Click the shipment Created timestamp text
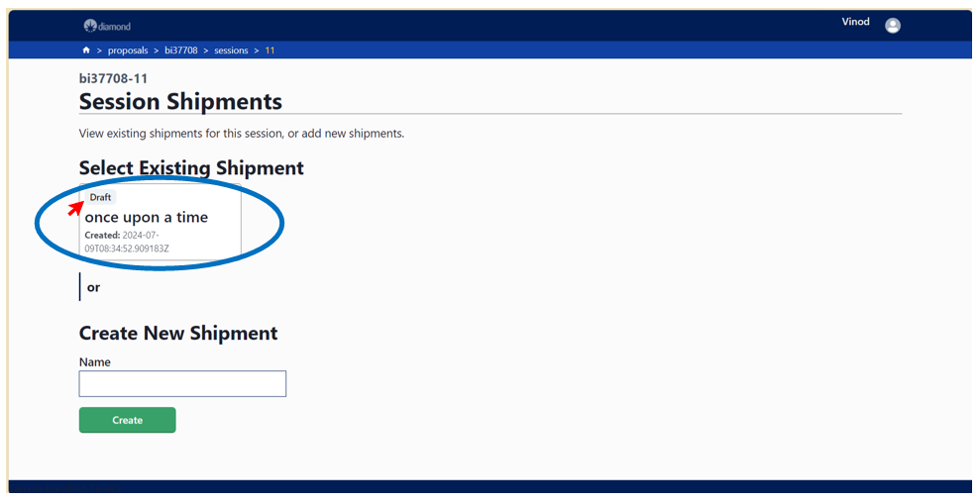This screenshot has height=501, width=980. tap(127, 242)
